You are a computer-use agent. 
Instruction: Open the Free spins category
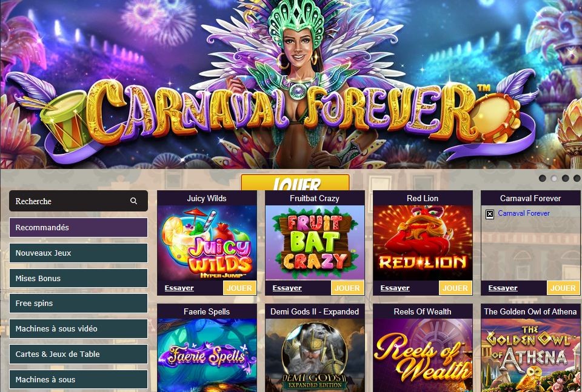(78, 304)
